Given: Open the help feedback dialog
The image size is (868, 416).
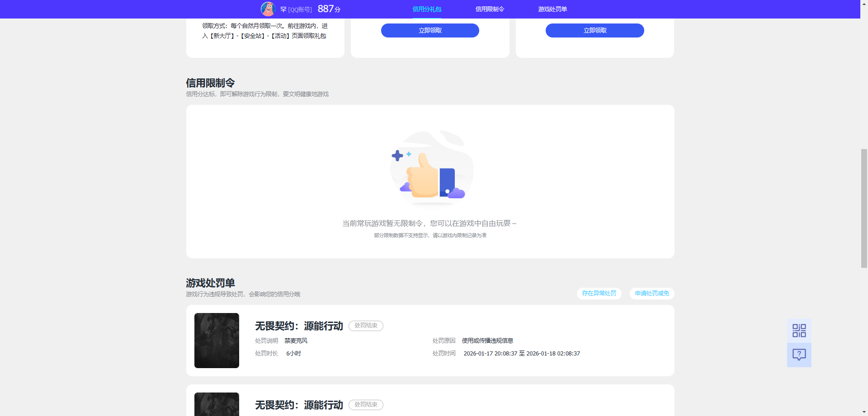Looking at the screenshot, I should (799, 355).
